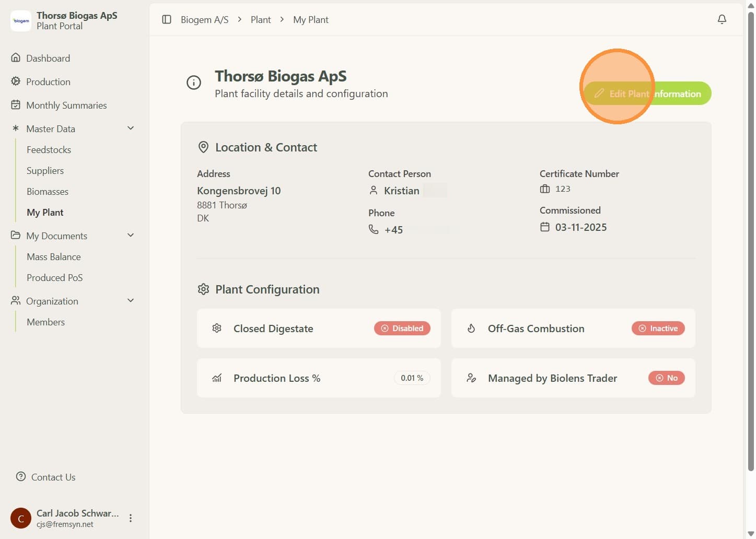Click the Managed by Biolens Trader No badge
The height and width of the screenshot is (539, 756).
667,378
